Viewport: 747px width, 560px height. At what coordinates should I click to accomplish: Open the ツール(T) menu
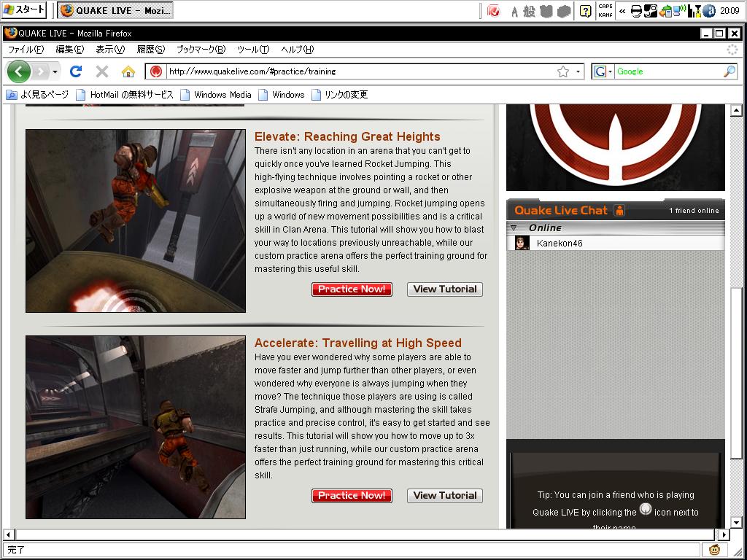point(253,50)
